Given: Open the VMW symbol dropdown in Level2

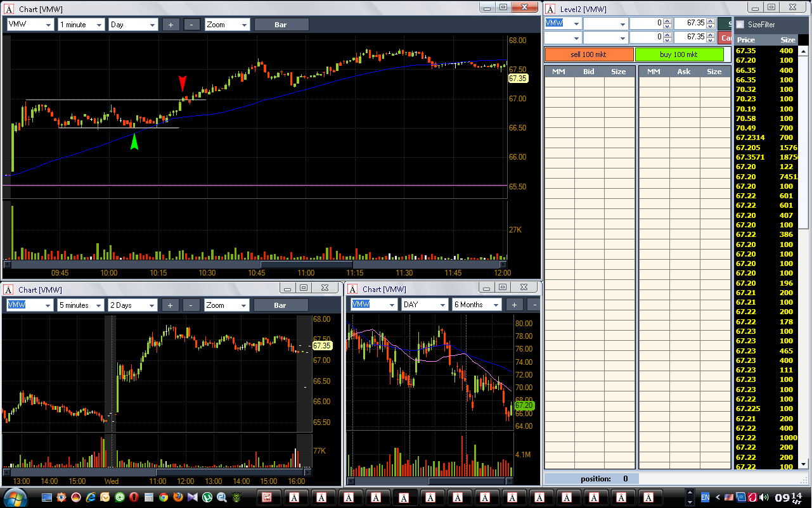Looking at the screenshot, I should coord(576,23).
